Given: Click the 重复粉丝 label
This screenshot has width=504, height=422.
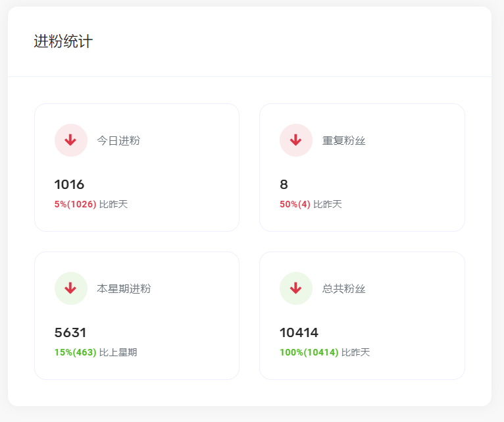Looking at the screenshot, I should [343, 140].
